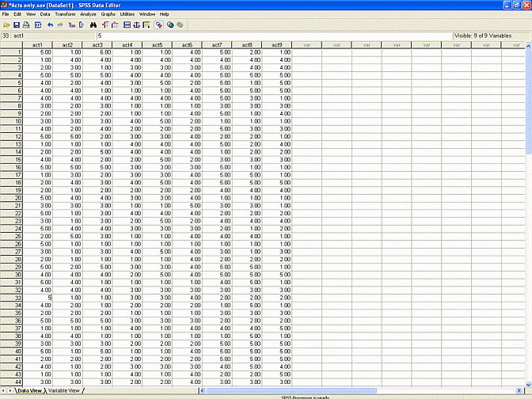
Task: Click the Print icon in the toolbar
Action: pos(26,25)
